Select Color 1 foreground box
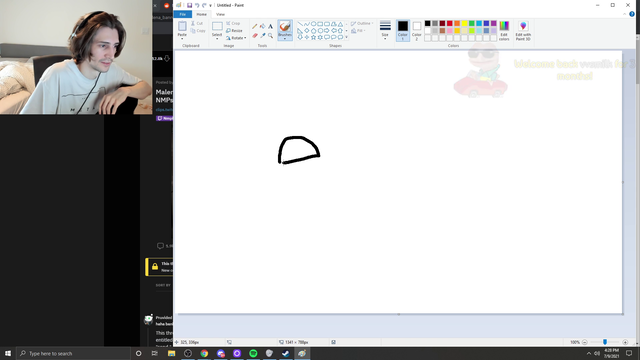 pyautogui.click(x=402, y=31)
